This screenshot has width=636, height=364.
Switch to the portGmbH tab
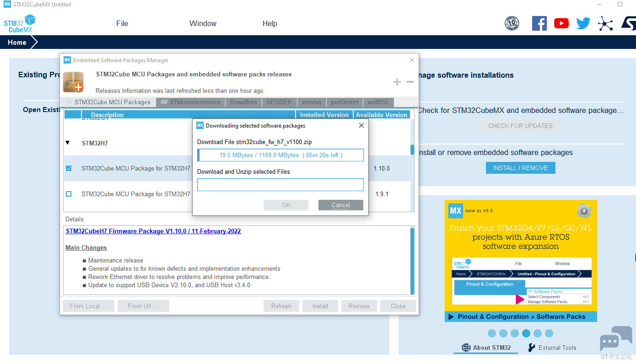(345, 102)
